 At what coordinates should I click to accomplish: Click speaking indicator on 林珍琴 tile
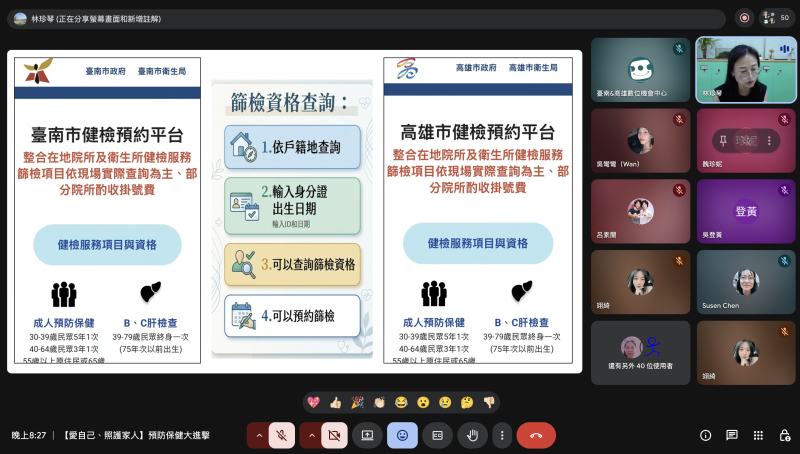point(784,49)
